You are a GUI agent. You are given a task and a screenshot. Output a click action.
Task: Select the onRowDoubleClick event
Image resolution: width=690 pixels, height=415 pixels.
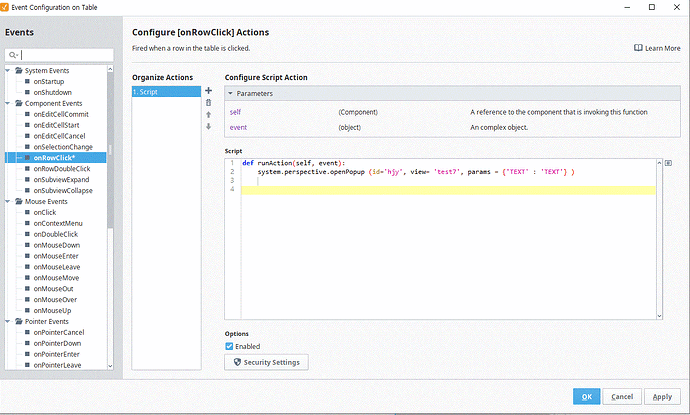click(62, 169)
